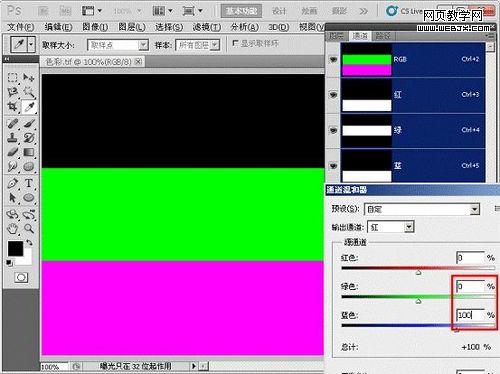Select the Gradient tool
Viewport: 500px width, 374px height.
point(29,152)
